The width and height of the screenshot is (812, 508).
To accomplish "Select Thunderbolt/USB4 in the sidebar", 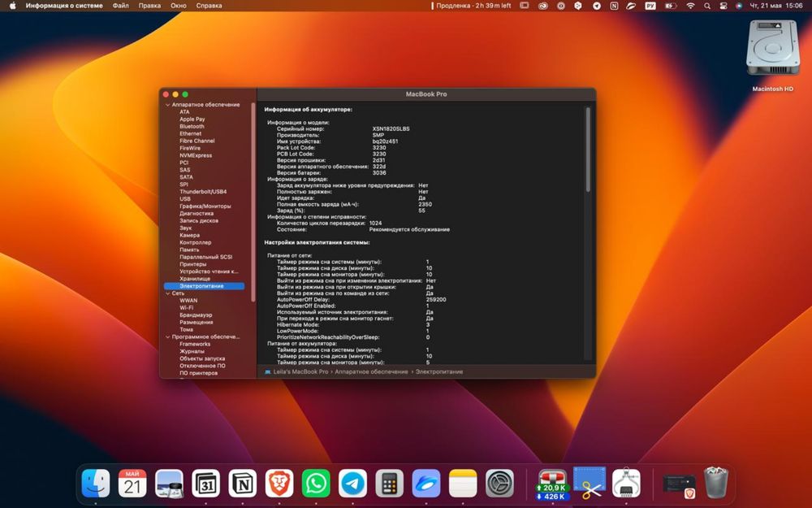I will 203,192.
